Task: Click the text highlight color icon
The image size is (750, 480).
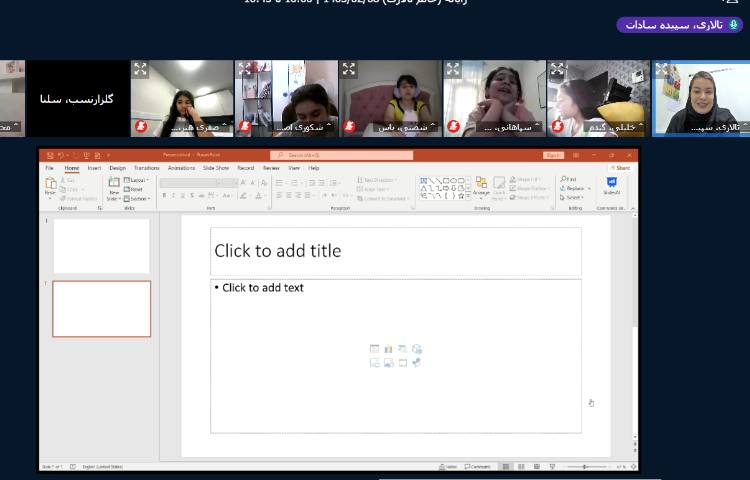Action: 243,196
